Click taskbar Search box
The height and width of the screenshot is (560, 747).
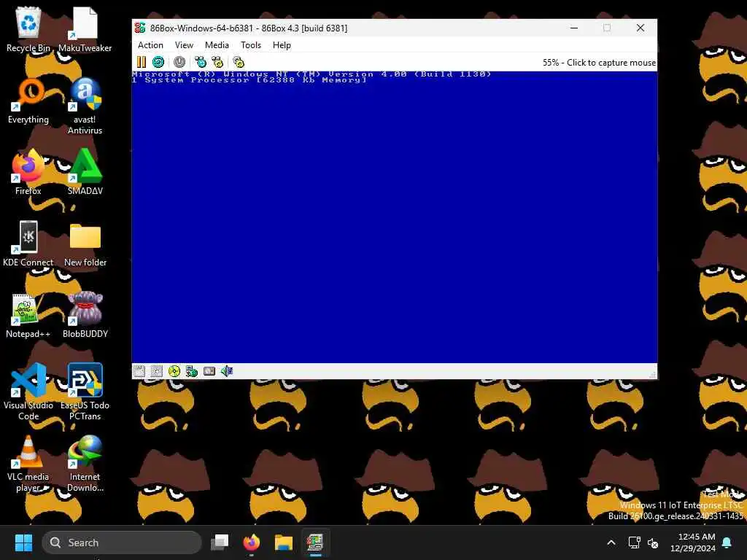pos(122,542)
